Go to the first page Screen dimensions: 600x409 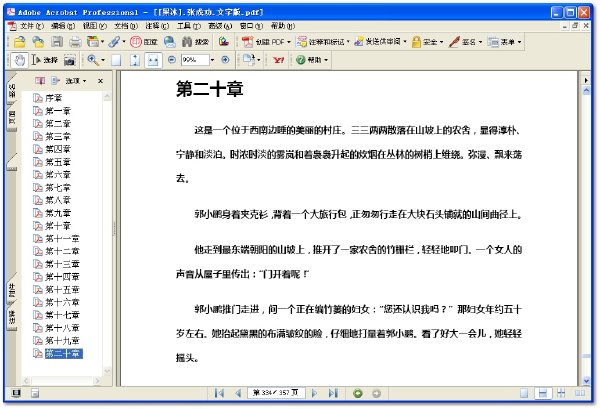point(219,393)
